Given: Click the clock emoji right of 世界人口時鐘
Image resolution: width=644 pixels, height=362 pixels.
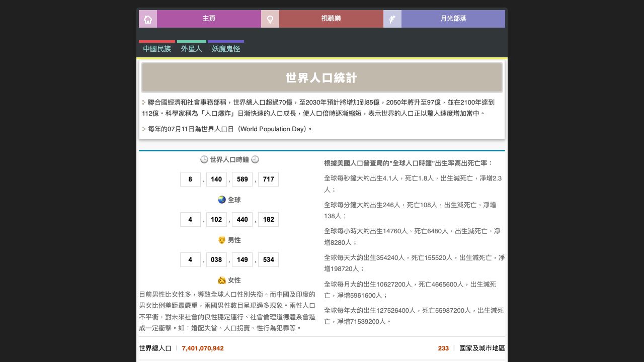Looking at the screenshot, I should click(255, 159).
